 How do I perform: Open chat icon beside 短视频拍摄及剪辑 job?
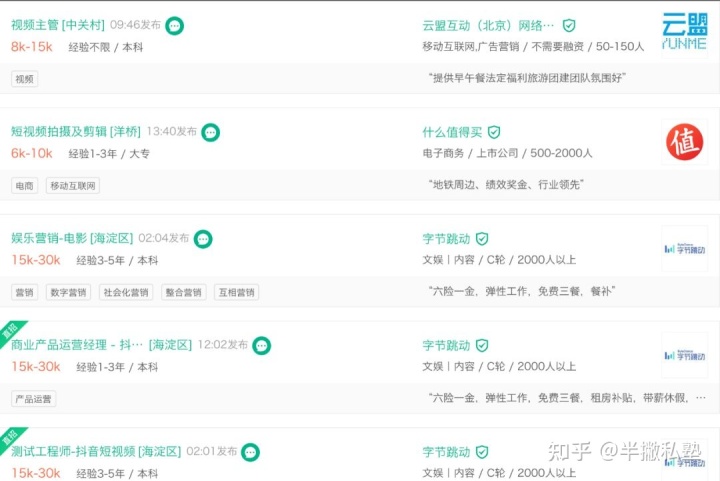210,133
